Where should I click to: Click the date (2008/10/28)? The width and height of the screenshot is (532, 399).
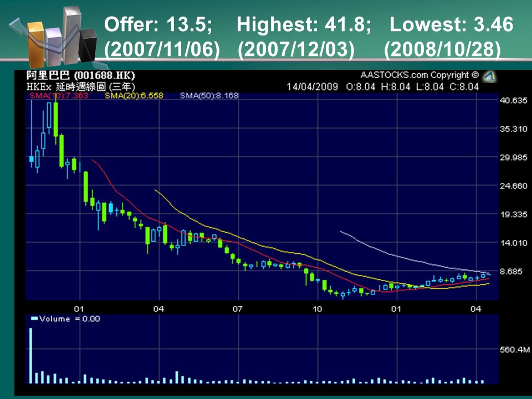[442, 49]
